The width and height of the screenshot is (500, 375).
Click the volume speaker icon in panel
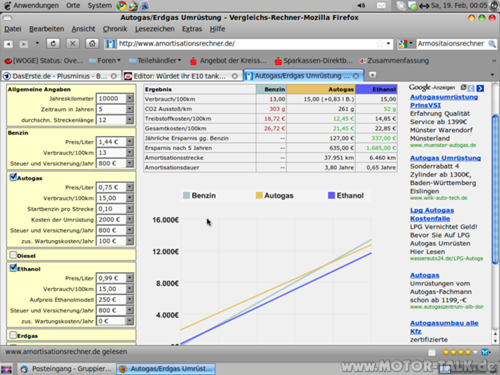tap(361, 5)
